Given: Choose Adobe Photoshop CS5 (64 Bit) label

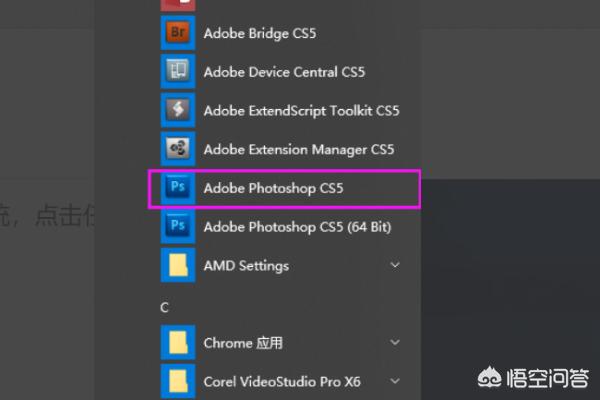Looking at the screenshot, I should click(x=297, y=227).
